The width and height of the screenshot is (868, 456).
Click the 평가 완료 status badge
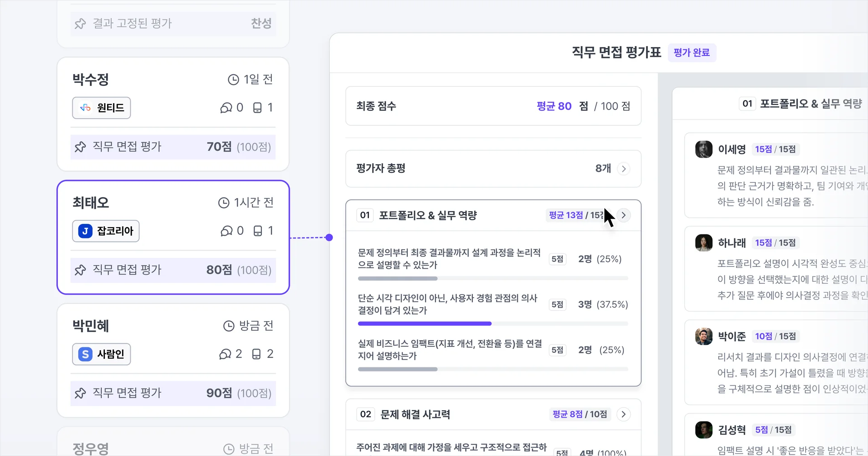[691, 52]
